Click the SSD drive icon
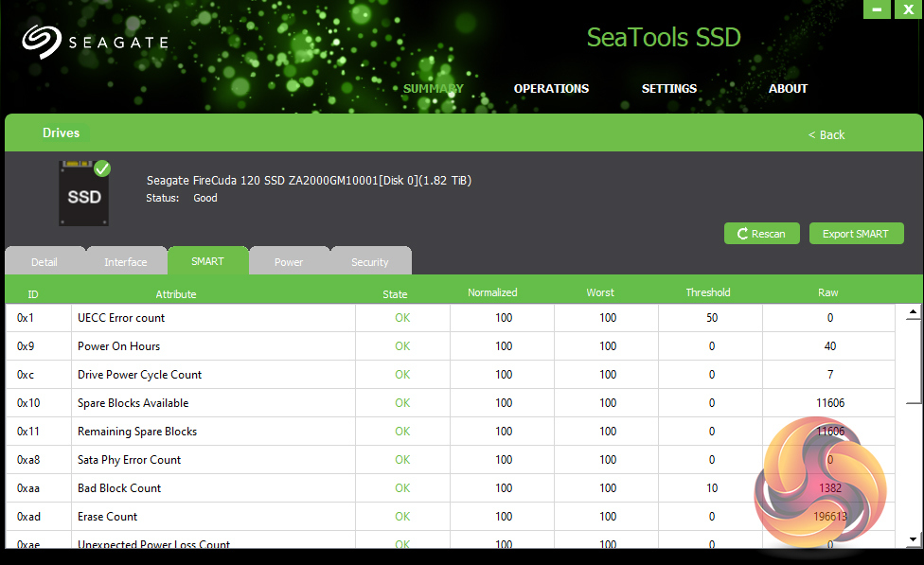 83,193
